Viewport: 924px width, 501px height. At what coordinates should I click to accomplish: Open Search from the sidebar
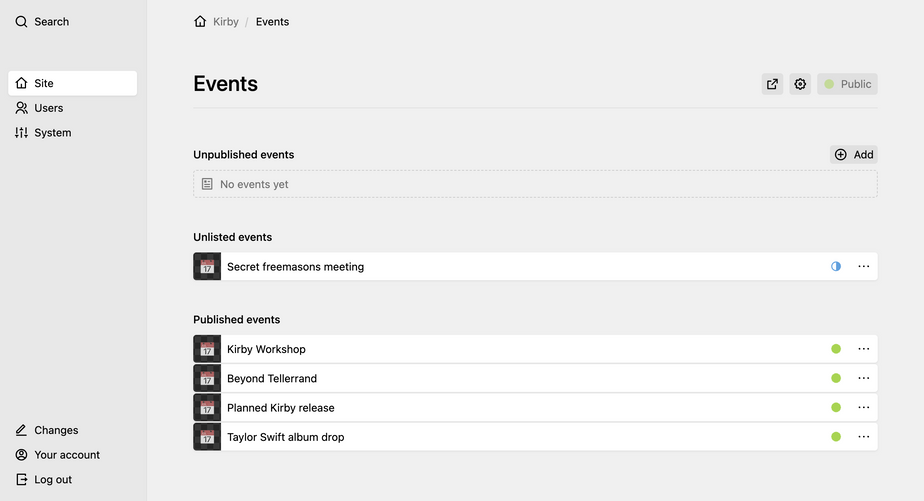point(43,21)
